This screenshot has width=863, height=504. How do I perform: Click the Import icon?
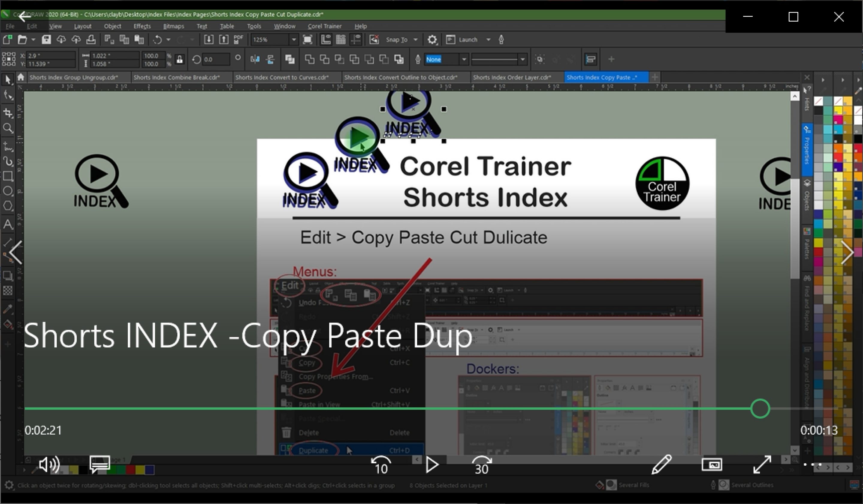pyautogui.click(x=209, y=40)
